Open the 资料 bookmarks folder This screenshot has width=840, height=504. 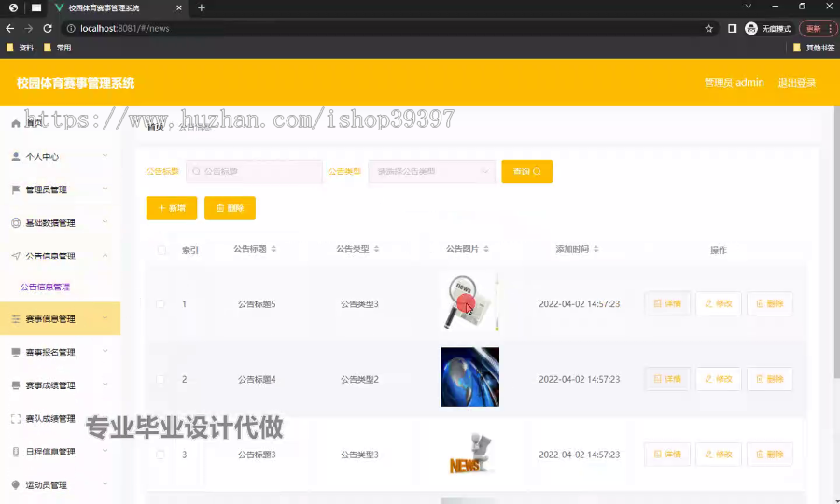pos(20,48)
